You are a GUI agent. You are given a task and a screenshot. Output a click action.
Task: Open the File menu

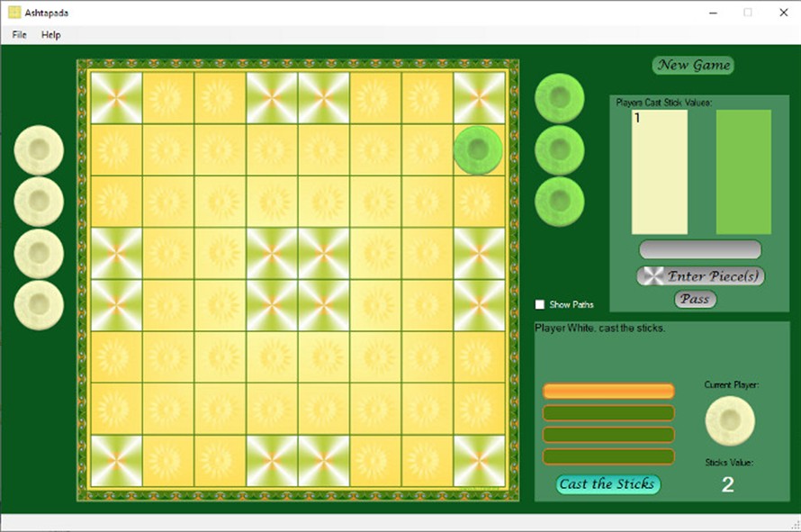pos(19,35)
